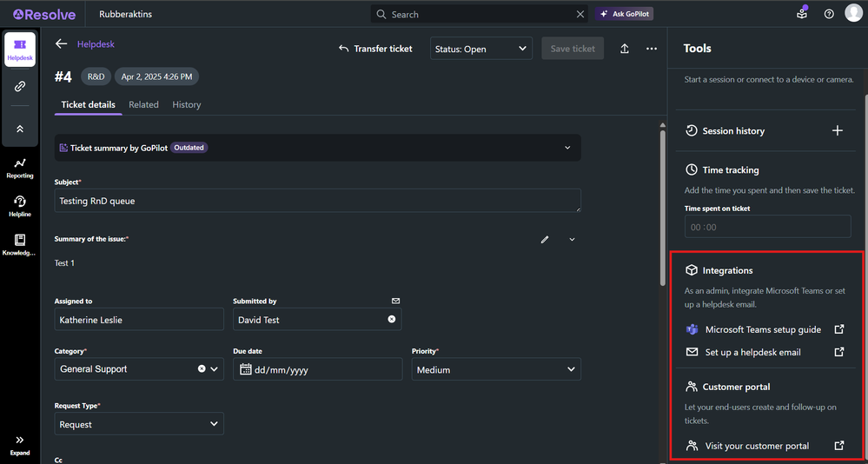
Task: Edit the issue summary with pencil icon
Action: pyautogui.click(x=545, y=239)
